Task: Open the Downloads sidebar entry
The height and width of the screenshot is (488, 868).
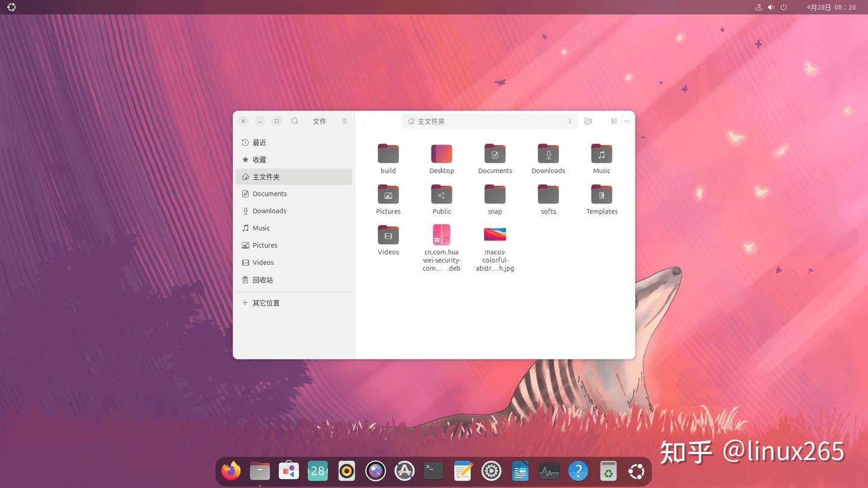Action: coord(269,210)
